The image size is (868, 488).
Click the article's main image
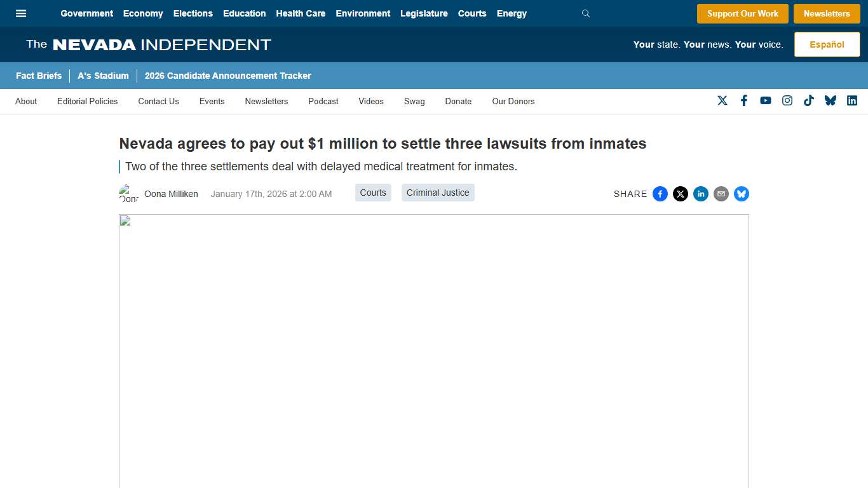click(433, 351)
